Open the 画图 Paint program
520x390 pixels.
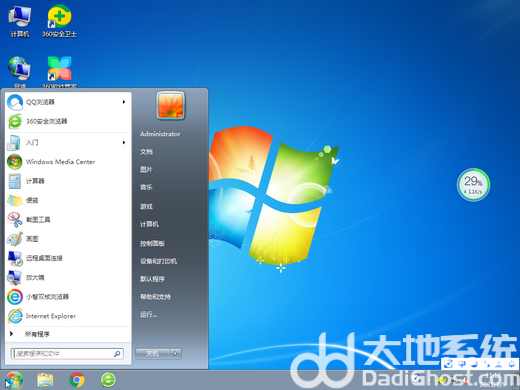(67, 239)
